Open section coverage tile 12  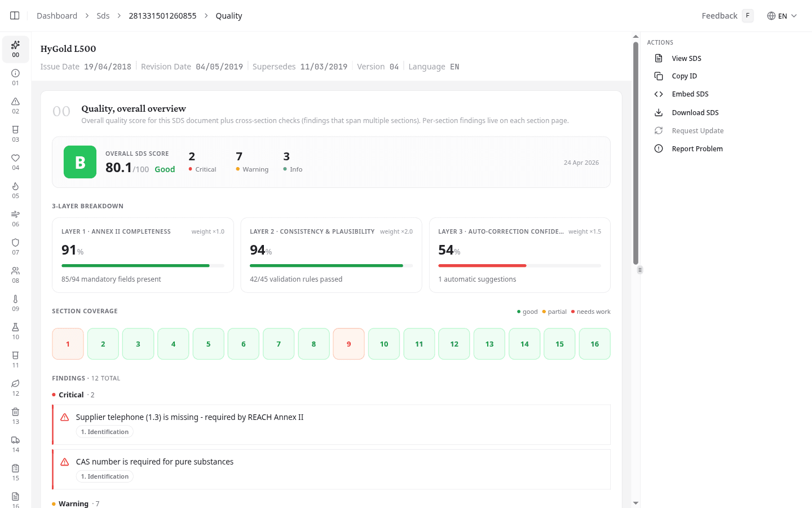[x=454, y=344]
